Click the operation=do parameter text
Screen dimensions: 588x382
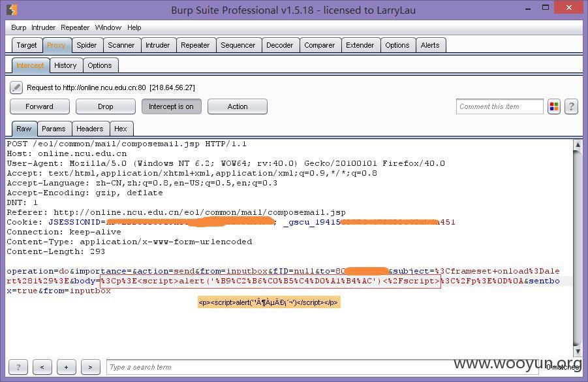tap(38, 271)
